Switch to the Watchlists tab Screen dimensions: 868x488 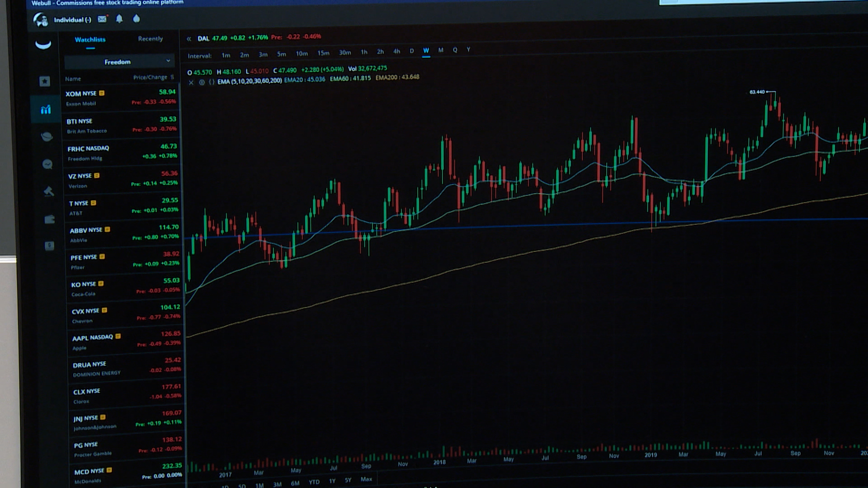click(90, 40)
